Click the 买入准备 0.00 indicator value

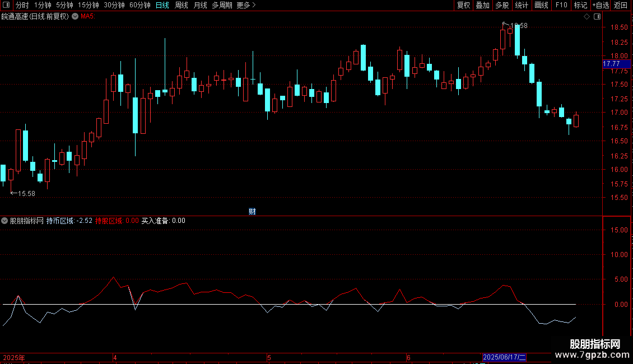coord(163,221)
